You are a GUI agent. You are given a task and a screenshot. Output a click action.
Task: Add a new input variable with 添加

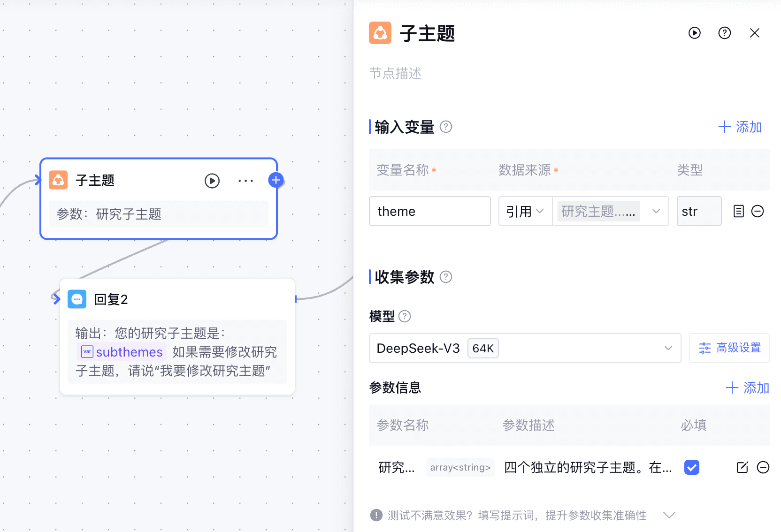tap(740, 127)
